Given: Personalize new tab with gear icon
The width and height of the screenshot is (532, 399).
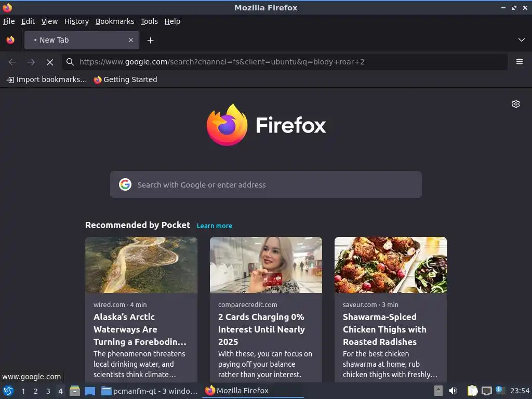Looking at the screenshot, I should click(516, 104).
